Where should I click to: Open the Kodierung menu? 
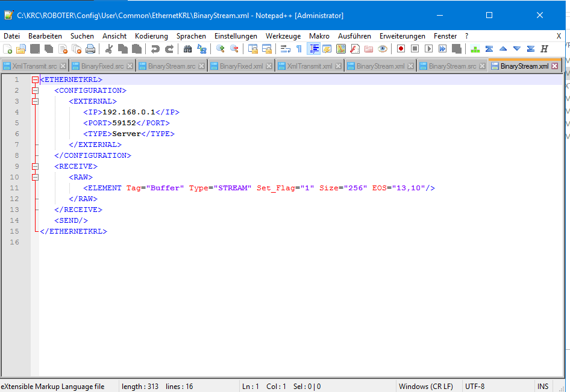(151, 36)
